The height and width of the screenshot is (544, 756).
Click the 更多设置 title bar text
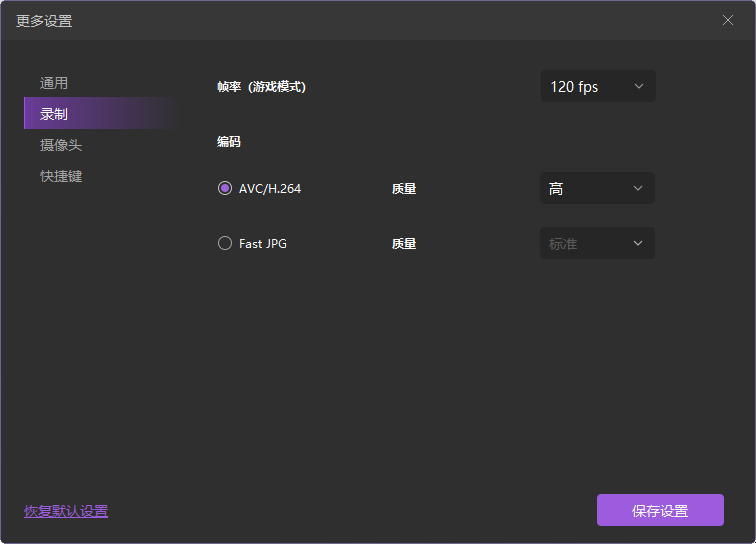coord(44,21)
